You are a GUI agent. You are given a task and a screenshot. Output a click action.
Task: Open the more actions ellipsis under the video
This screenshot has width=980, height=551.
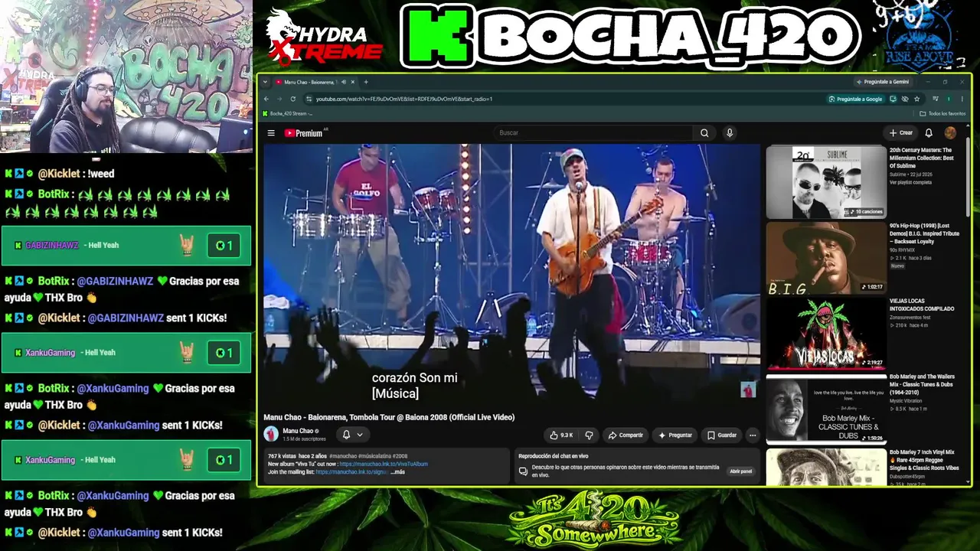[x=753, y=435]
